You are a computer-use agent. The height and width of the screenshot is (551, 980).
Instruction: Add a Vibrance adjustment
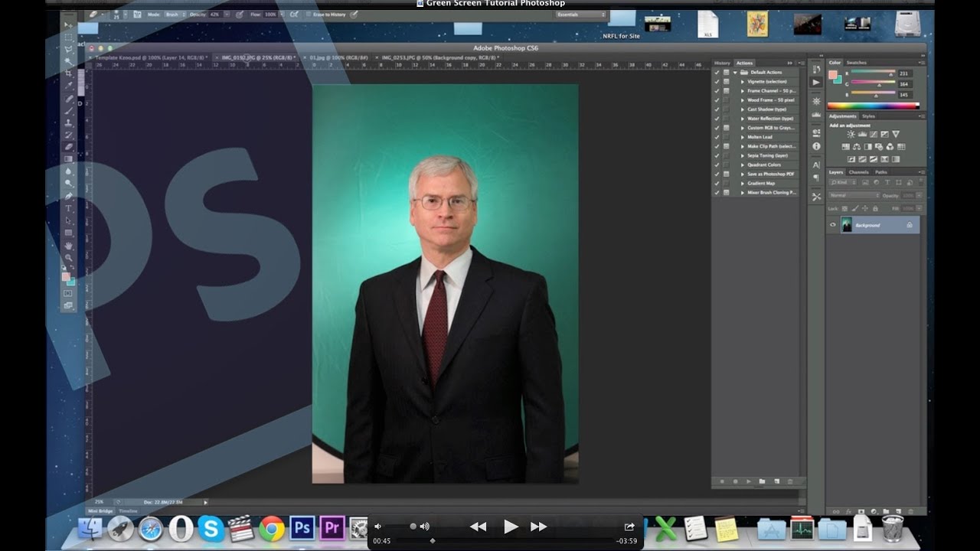click(x=895, y=134)
